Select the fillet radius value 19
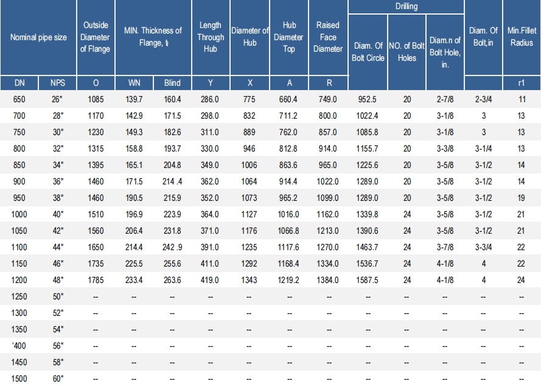 tap(522, 197)
